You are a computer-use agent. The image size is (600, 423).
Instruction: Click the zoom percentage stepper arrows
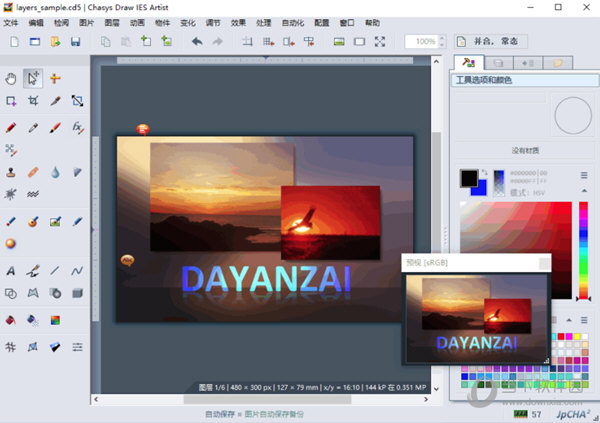442,41
